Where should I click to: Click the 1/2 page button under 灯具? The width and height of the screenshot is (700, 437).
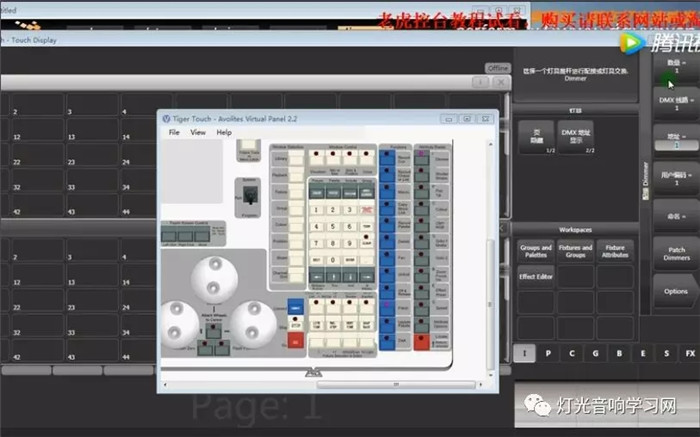pos(536,137)
